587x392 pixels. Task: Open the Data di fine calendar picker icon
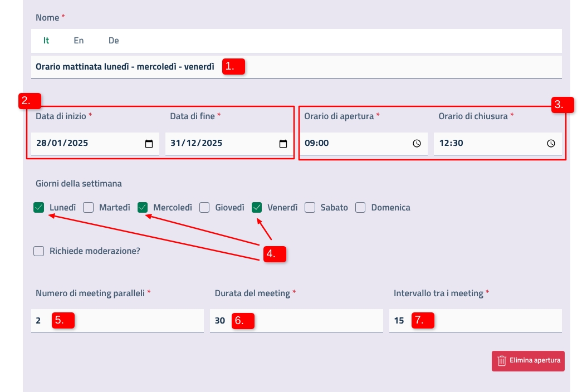pos(283,144)
